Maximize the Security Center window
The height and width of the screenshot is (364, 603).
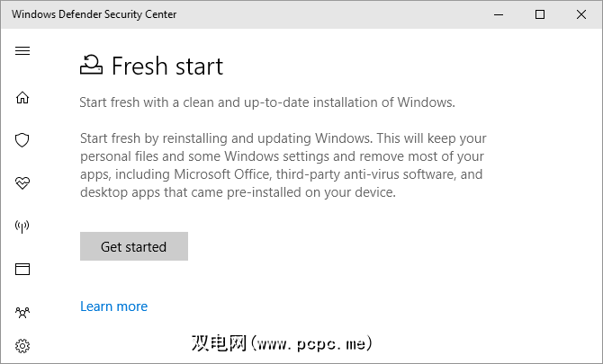539,14
